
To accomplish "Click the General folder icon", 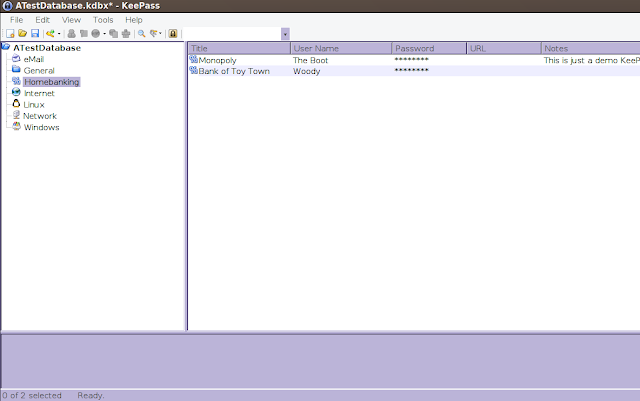I will pyautogui.click(x=16, y=69).
